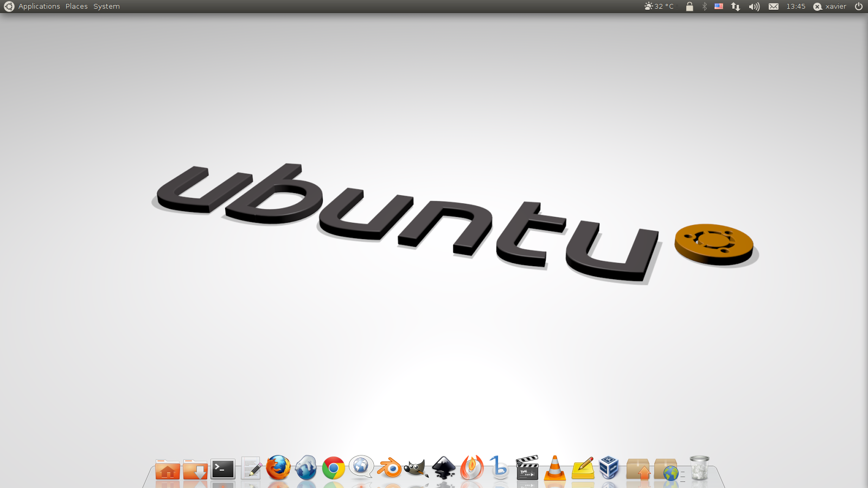Launch Google Chrome from the dock

coord(334,468)
